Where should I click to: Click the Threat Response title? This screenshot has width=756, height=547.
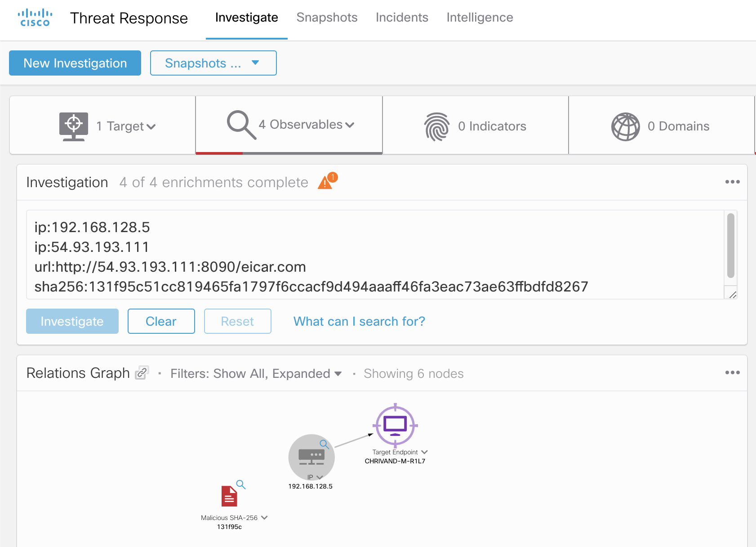129,18
